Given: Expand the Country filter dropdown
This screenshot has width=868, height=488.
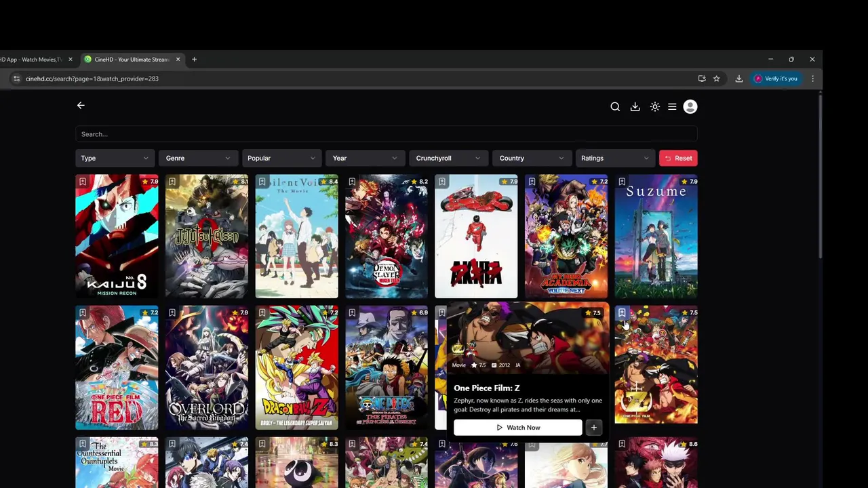Looking at the screenshot, I should coord(531,158).
